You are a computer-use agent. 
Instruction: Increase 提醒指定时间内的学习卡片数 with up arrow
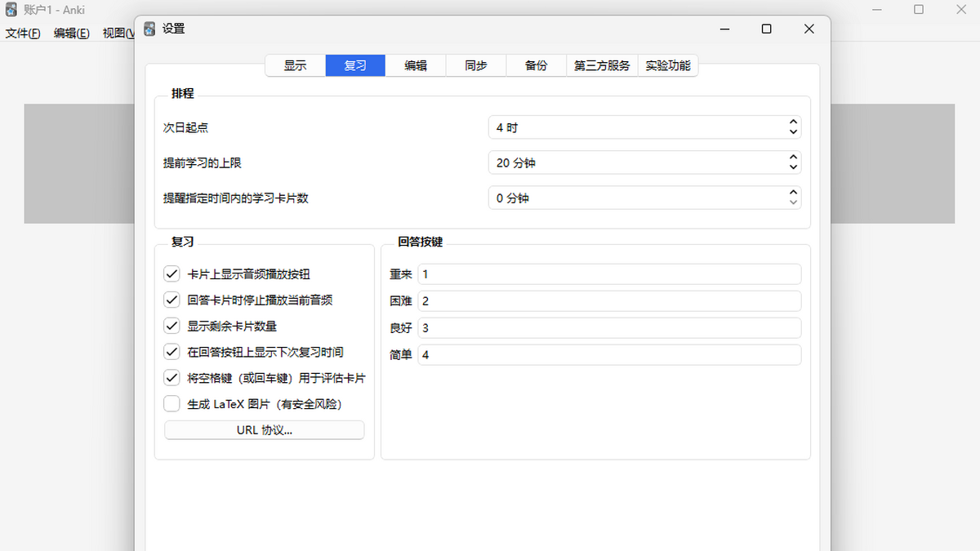click(x=793, y=193)
